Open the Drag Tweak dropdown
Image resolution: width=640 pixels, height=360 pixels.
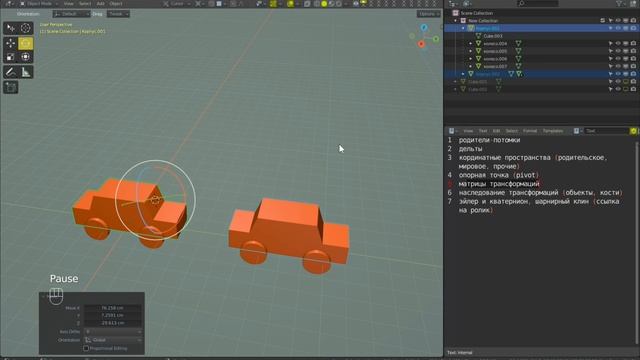[118, 14]
